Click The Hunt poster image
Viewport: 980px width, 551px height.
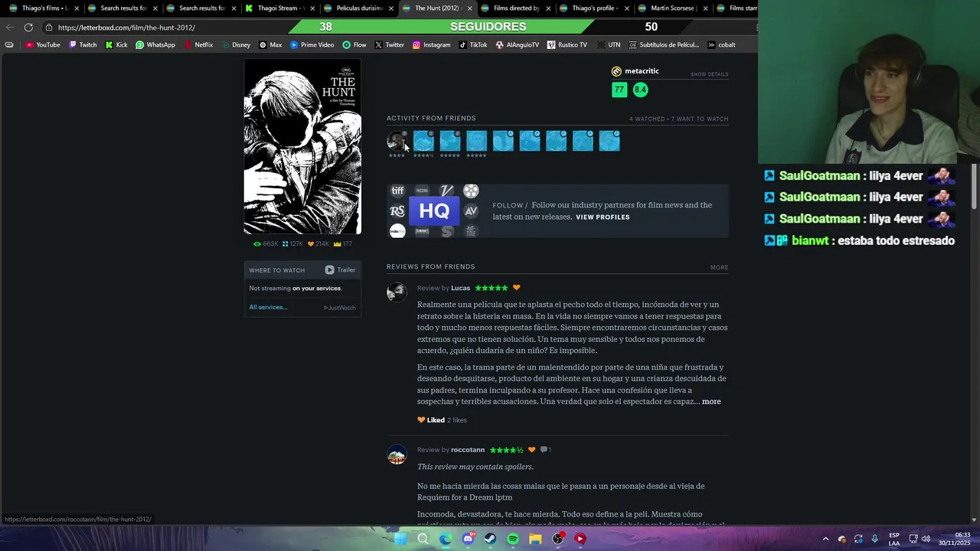(302, 146)
